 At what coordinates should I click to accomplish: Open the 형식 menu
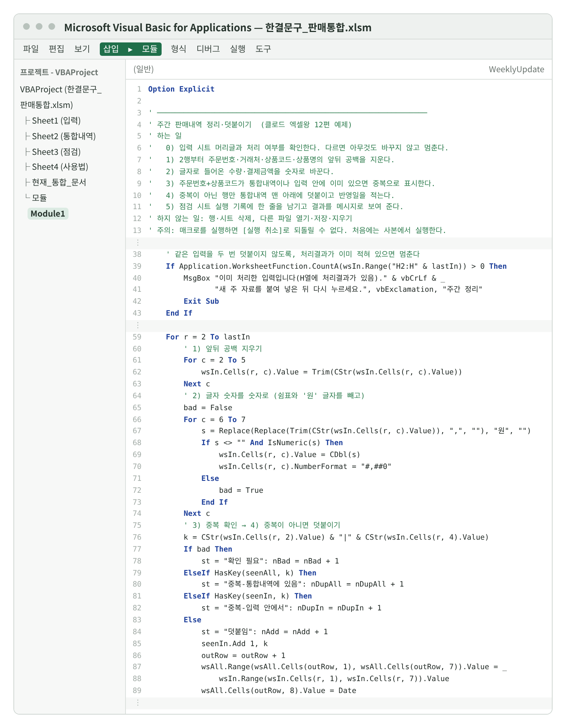coord(179,49)
